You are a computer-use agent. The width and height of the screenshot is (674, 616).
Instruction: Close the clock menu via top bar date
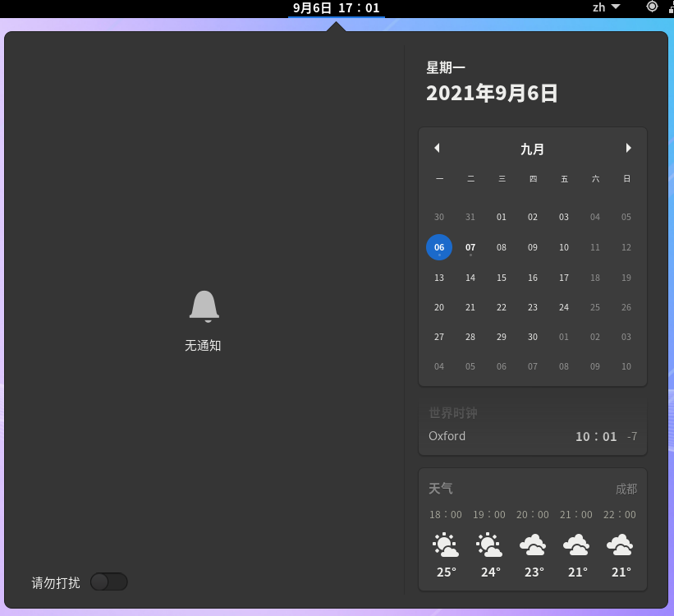[336, 8]
